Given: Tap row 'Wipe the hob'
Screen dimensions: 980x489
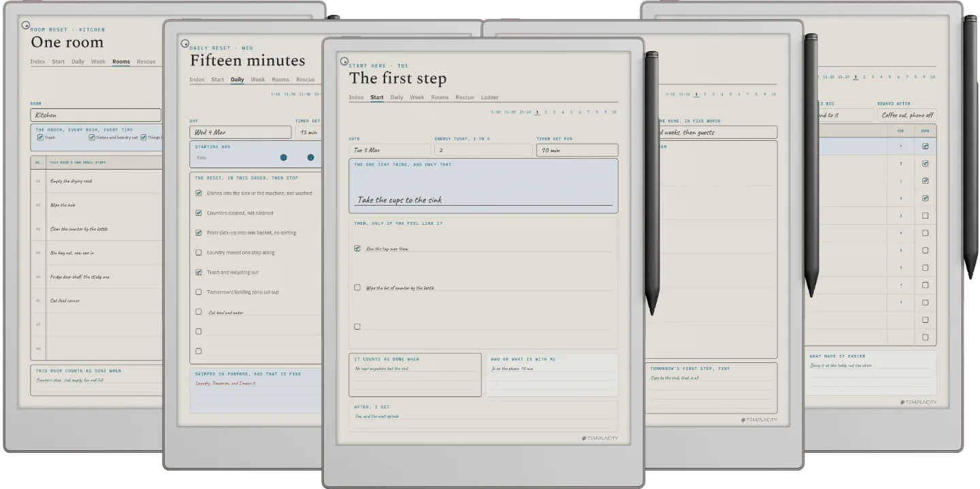Looking at the screenshot, I should (96, 205).
